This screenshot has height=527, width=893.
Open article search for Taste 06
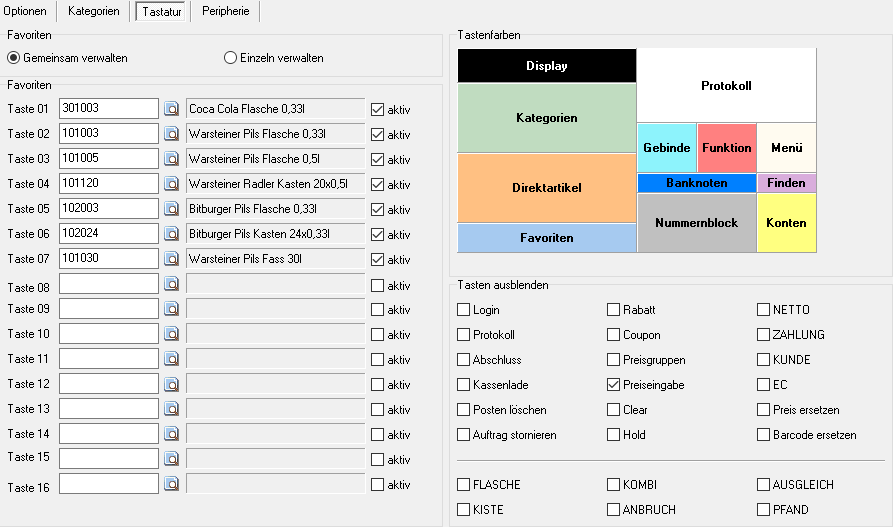coord(171,234)
